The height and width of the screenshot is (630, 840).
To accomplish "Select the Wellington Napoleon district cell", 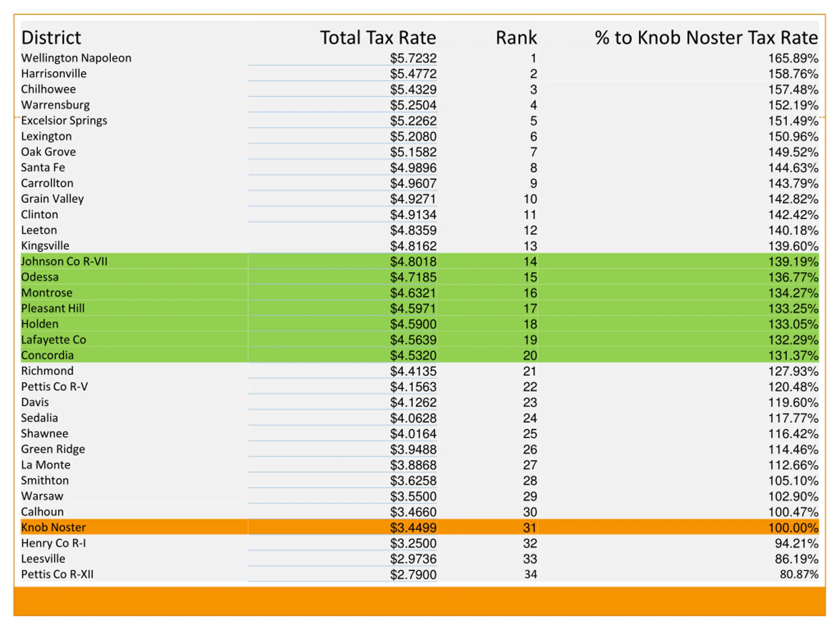I will click(x=76, y=58).
